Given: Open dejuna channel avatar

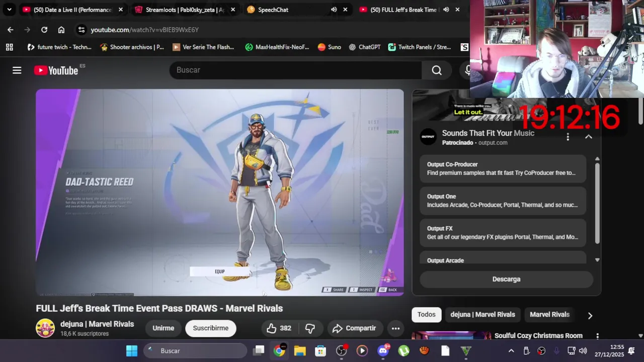Looking at the screenshot, I should [x=45, y=328].
